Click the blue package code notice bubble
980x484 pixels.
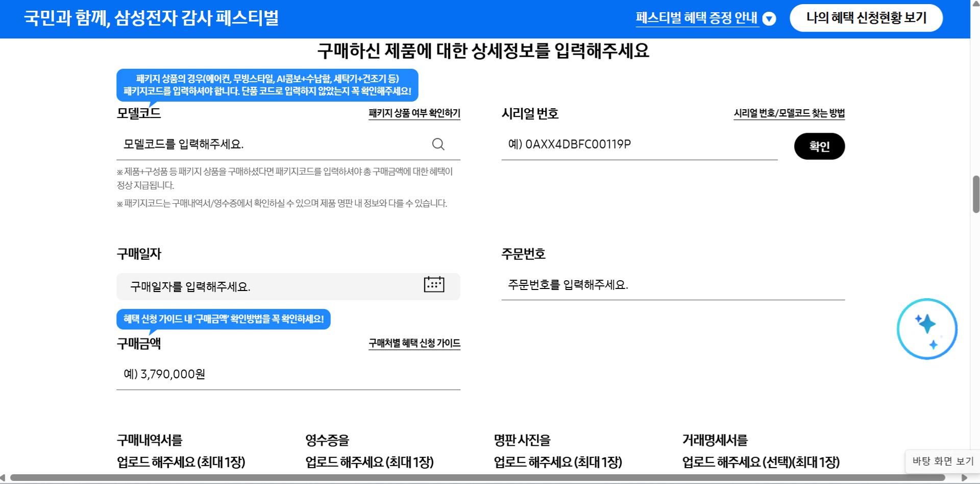tap(267, 85)
